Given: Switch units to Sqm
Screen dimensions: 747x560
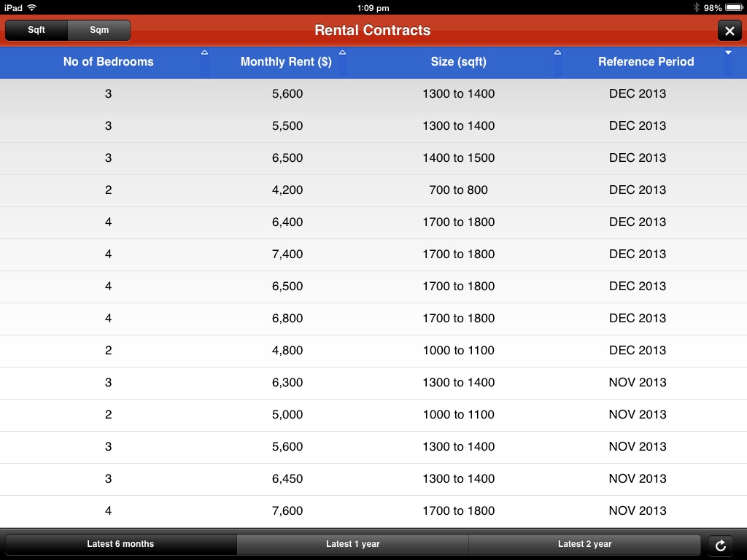Looking at the screenshot, I should pos(99,31).
